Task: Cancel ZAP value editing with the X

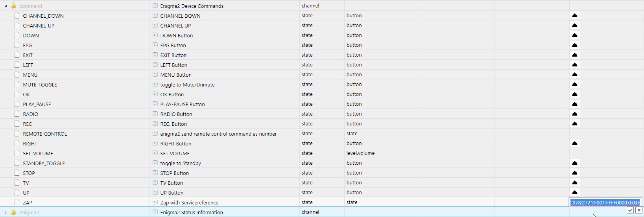Action: pyautogui.click(x=638, y=210)
